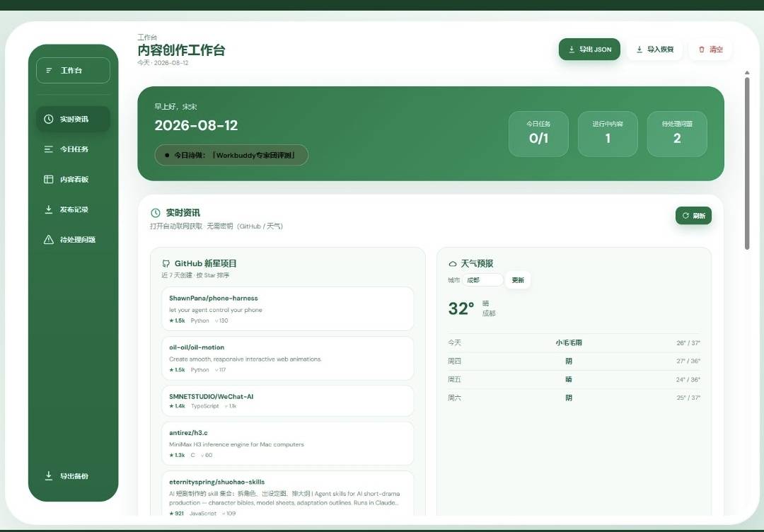
Task: Click the import icon in 导入恢复 button
Action: tap(639, 50)
